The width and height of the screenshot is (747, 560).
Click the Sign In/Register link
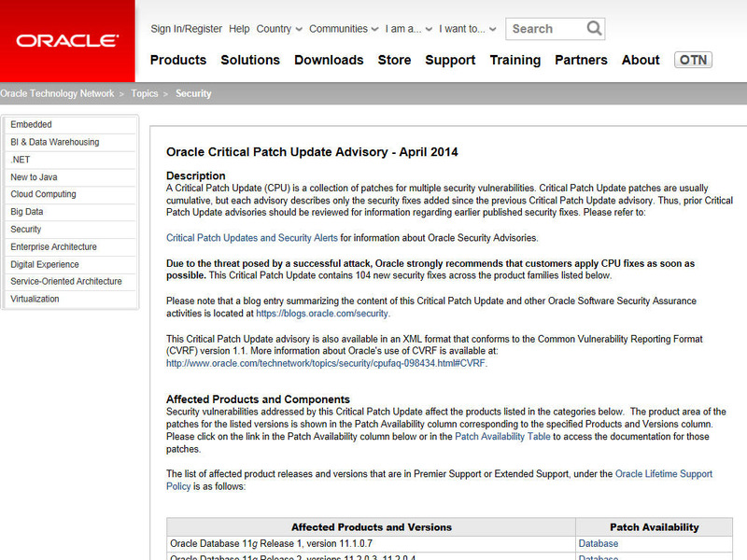pos(187,29)
